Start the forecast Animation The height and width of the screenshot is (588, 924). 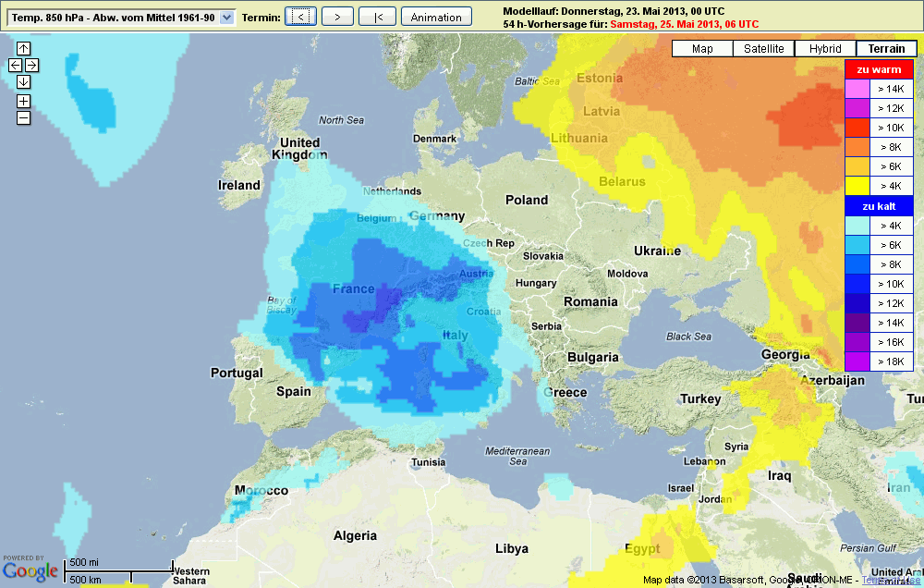436,17
